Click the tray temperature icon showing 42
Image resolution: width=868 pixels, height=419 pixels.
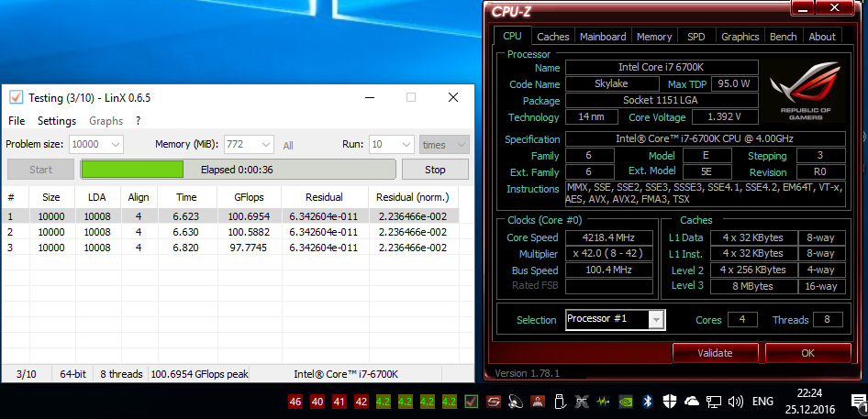point(361,402)
